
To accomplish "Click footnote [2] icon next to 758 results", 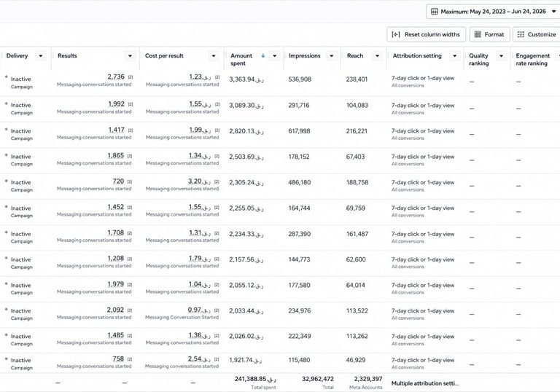I will [130, 359].
